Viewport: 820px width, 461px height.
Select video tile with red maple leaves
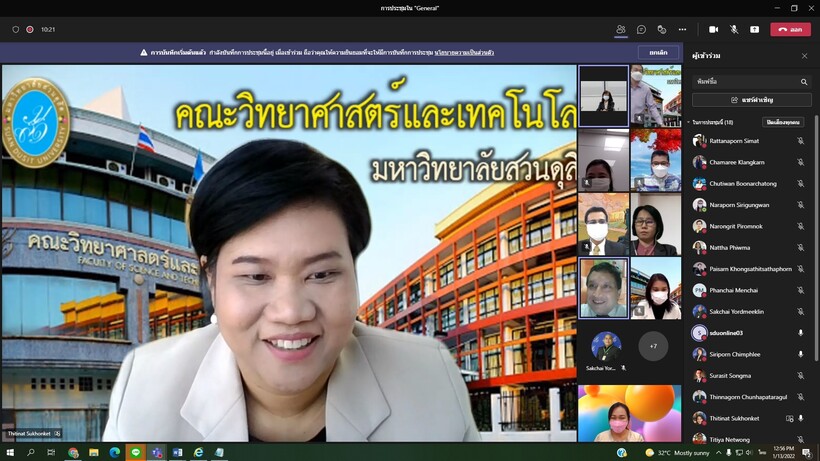click(x=656, y=160)
